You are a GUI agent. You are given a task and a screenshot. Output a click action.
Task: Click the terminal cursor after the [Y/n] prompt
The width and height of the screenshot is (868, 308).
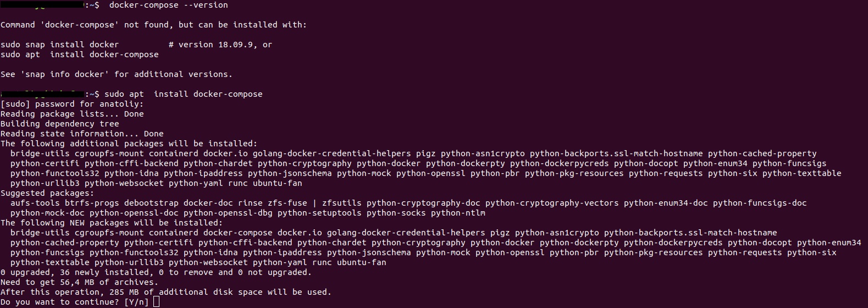click(156, 302)
